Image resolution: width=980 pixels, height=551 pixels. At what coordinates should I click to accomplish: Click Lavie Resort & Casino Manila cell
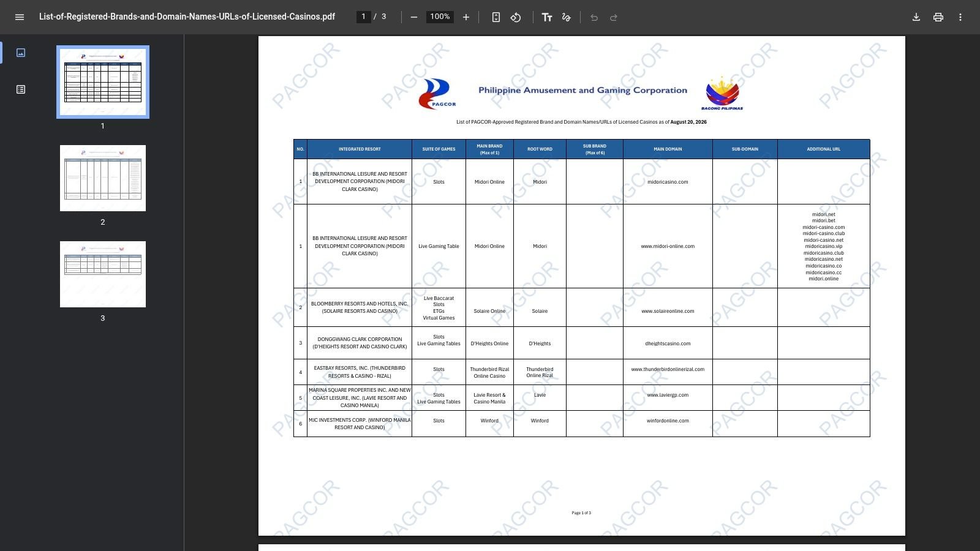pos(489,398)
